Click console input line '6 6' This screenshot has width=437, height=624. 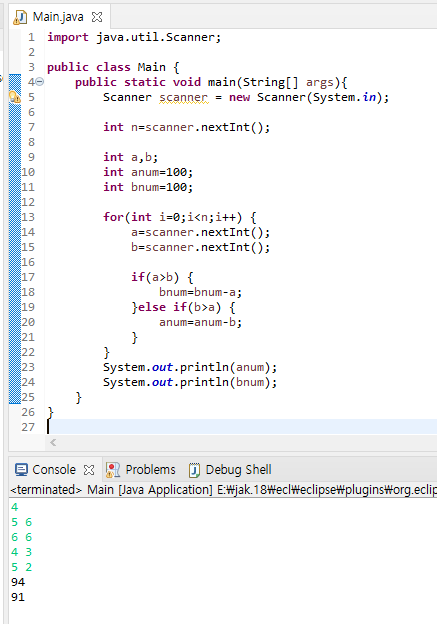click(21, 537)
